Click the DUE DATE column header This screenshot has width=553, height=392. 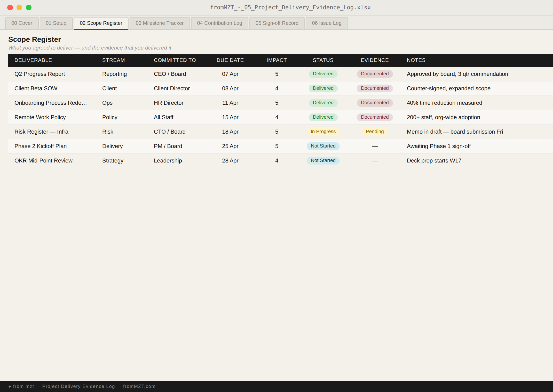(x=230, y=60)
